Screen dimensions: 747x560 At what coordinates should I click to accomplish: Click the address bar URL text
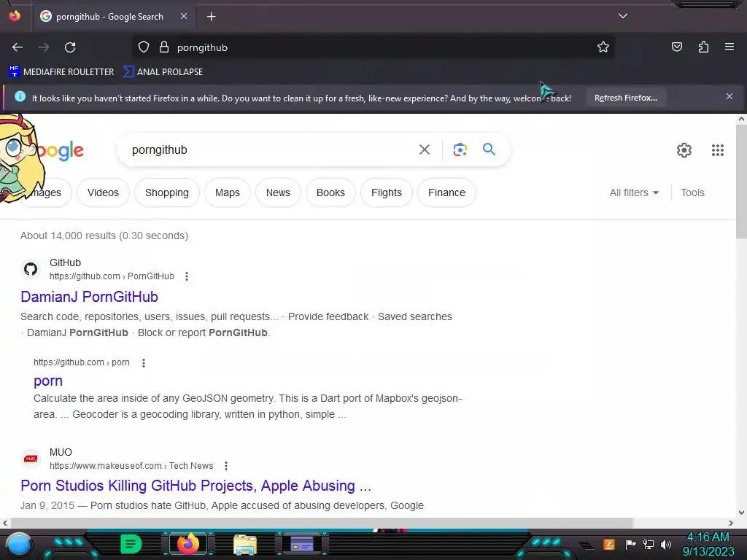point(202,47)
